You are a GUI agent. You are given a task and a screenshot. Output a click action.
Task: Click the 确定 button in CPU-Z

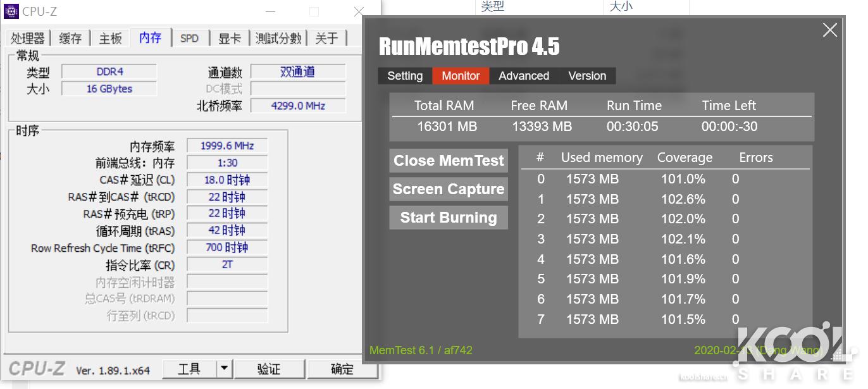coord(343,369)
